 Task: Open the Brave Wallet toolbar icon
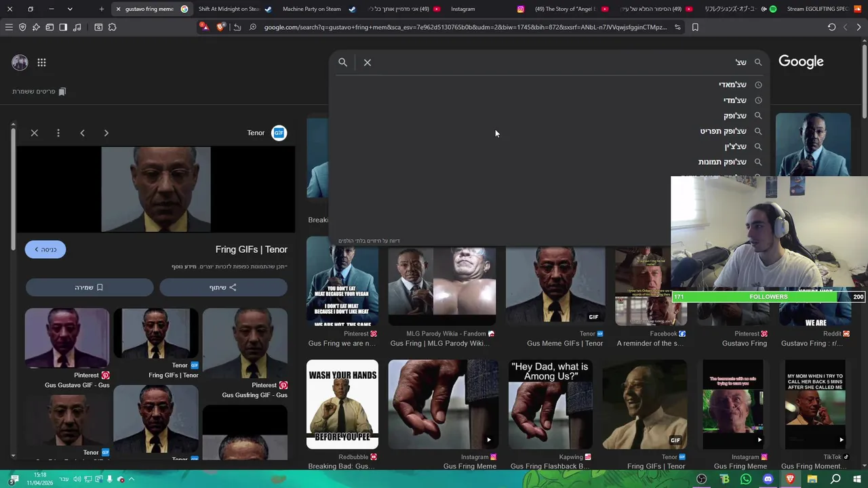[50, 27]
